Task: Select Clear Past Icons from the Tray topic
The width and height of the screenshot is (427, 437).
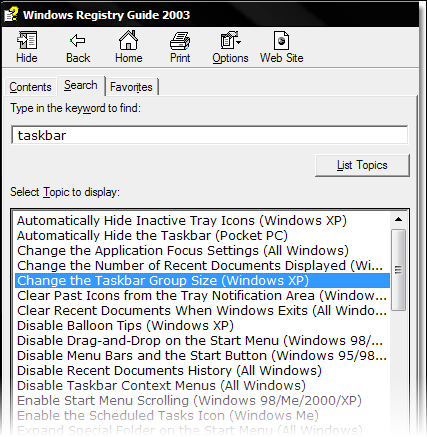Action: click(202, 295)
